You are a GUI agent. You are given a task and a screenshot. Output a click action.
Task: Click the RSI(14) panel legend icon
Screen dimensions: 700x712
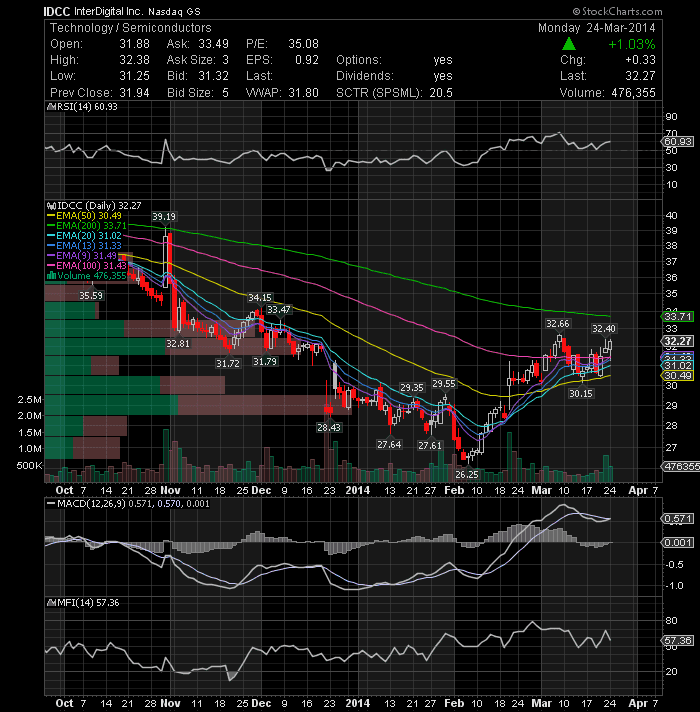pyautogui.click(x=50, y=107)
